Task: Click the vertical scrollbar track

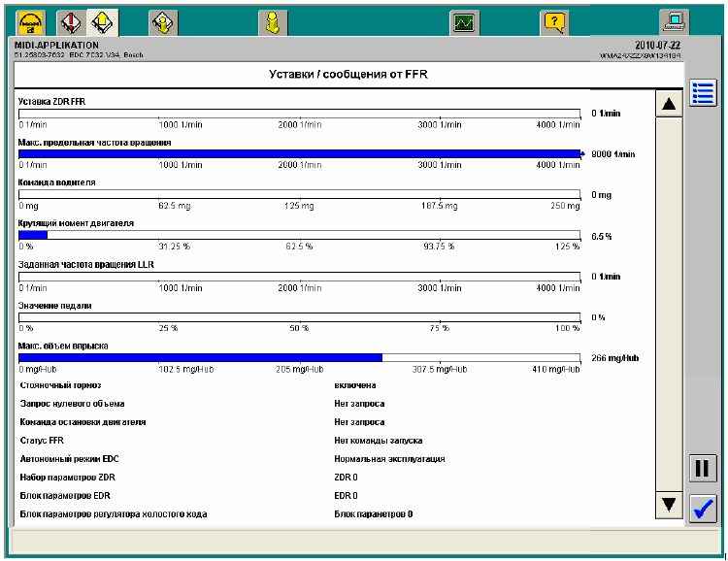Action: tap(669, 304)
